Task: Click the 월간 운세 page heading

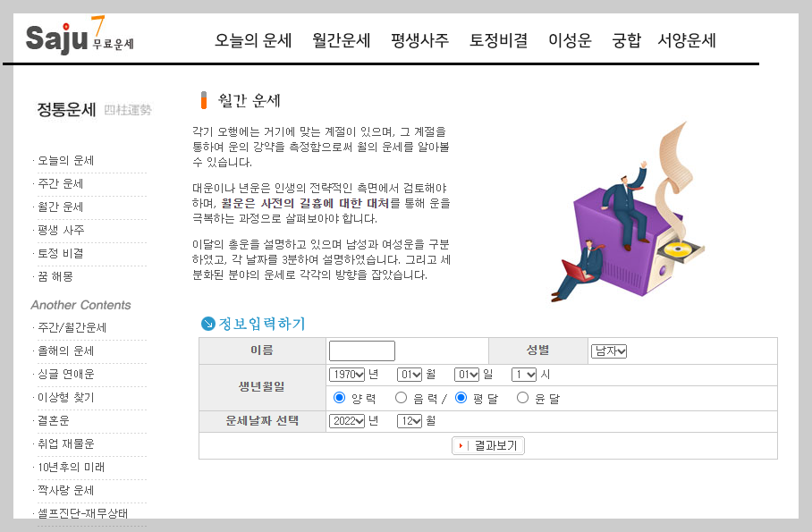Action: 250,100
